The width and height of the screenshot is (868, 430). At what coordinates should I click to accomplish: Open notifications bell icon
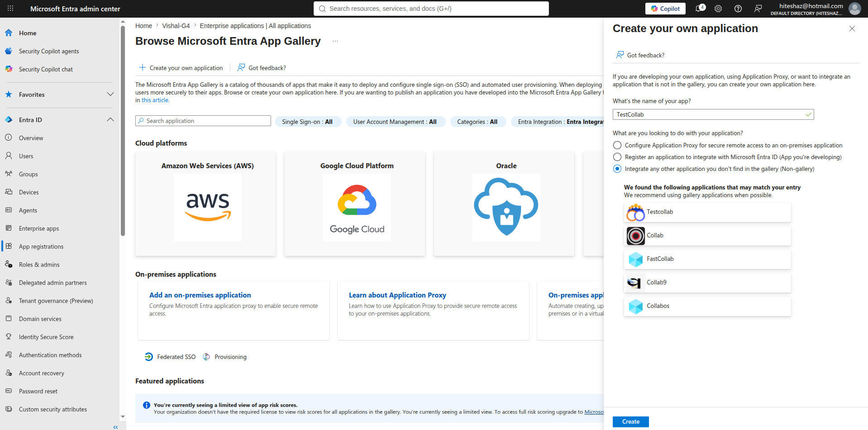click(700, 9)
